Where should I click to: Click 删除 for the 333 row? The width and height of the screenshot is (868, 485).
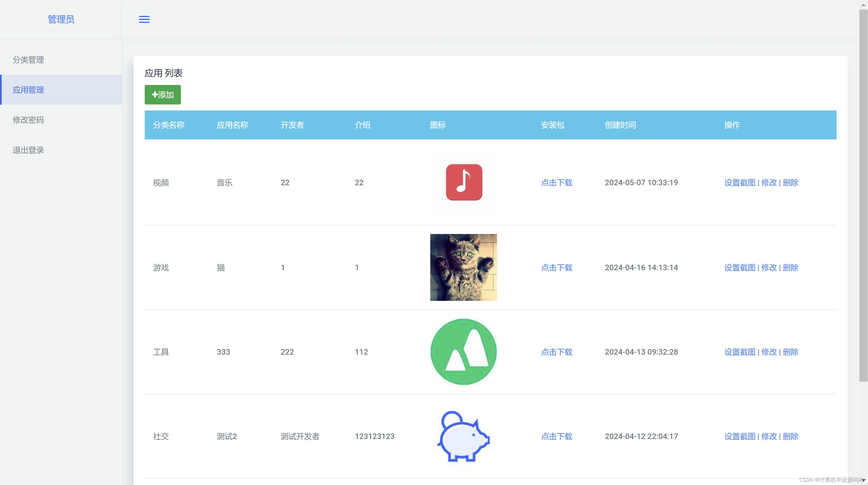(x=791, y=352)
